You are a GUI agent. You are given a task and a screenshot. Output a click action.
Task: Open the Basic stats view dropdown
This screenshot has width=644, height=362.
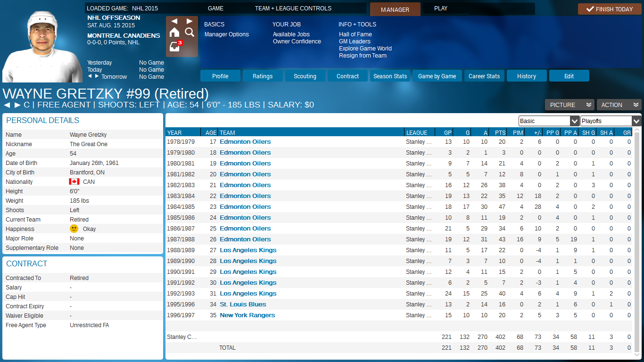click(549, 121)
